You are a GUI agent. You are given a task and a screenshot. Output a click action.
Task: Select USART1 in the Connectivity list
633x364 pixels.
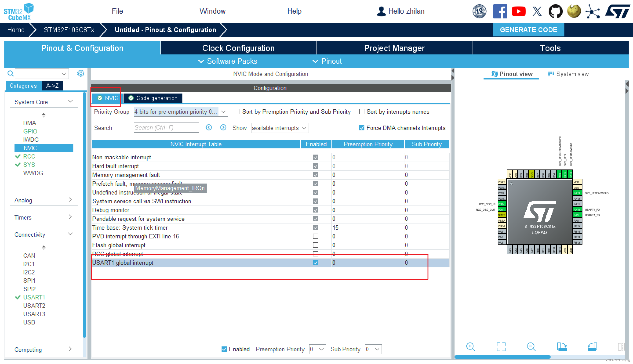[34, 297]
